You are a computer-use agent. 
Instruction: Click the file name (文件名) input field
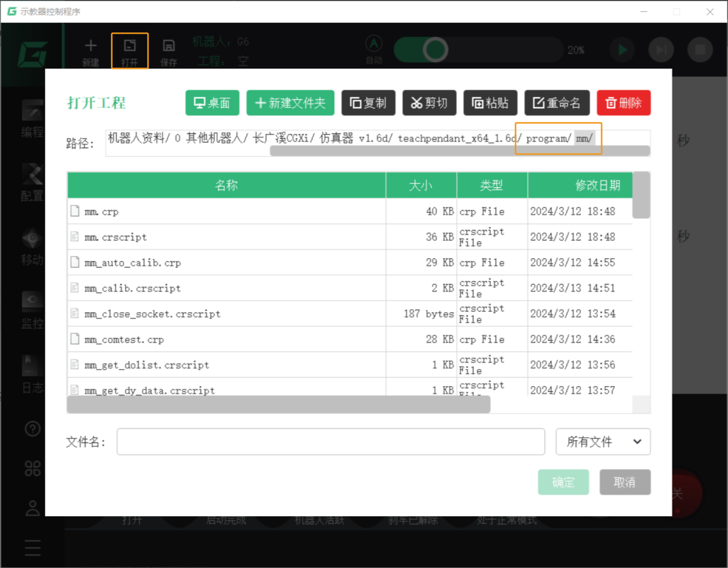point(330,442)
